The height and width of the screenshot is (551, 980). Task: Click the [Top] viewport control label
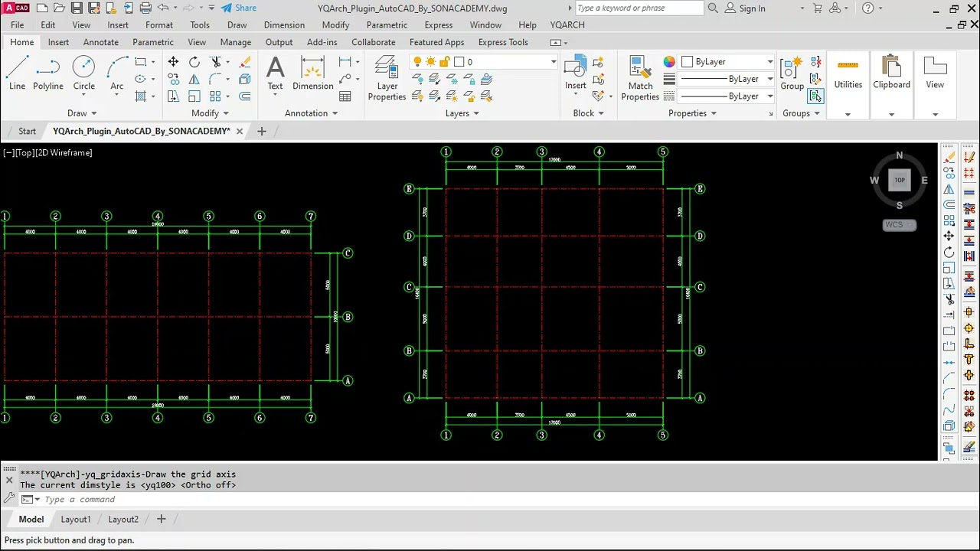coord(25,152)
